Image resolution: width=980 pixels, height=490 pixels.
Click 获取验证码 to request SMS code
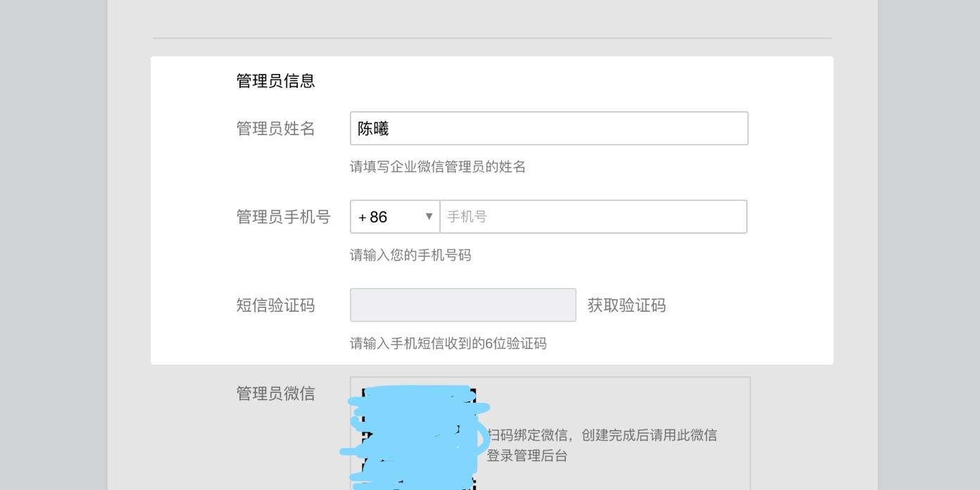coord(627,305)
